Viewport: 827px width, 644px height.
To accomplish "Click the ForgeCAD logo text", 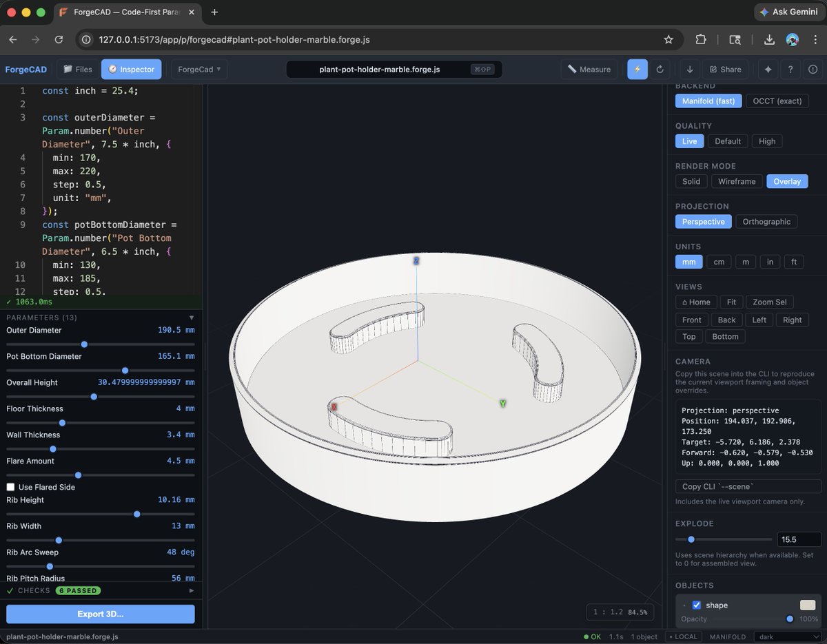I will (27, 69).
